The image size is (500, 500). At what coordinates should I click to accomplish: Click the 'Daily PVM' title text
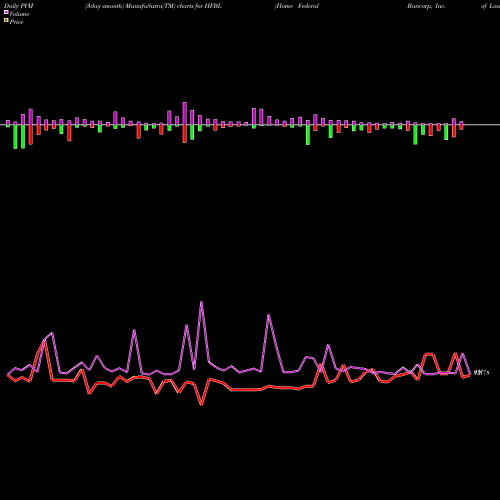(x=19, y=6)
